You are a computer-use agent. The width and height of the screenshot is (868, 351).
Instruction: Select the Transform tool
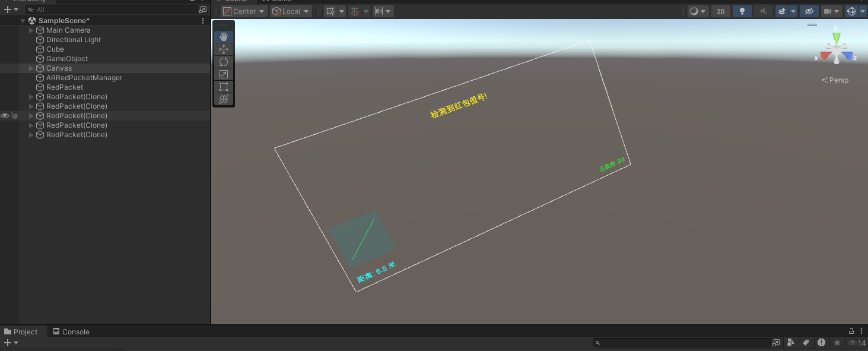pyautogui.click(x=224, y=99)
